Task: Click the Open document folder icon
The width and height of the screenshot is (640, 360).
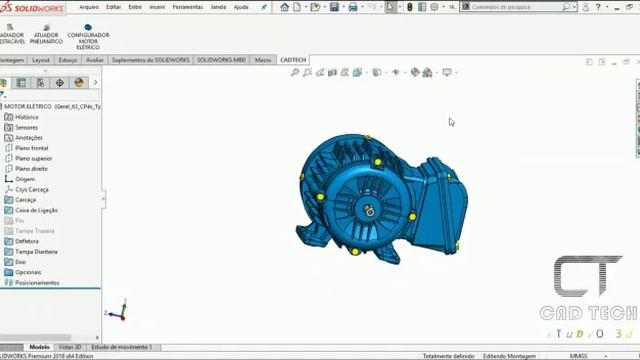Action: tap(315, 7)
